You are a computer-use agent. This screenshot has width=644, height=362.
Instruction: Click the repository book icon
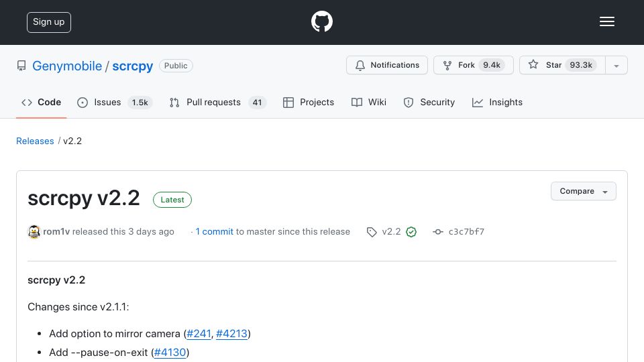coord(21,66)
